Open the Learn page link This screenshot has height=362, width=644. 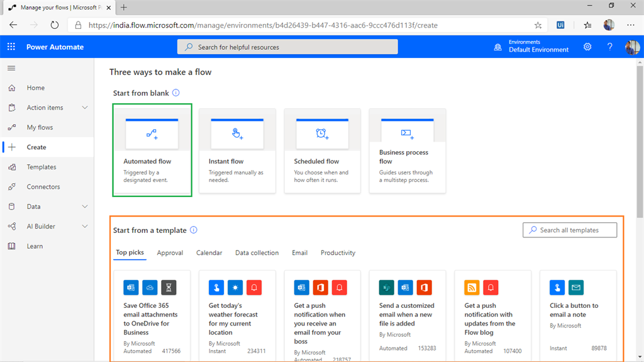[x=35, y=246]
